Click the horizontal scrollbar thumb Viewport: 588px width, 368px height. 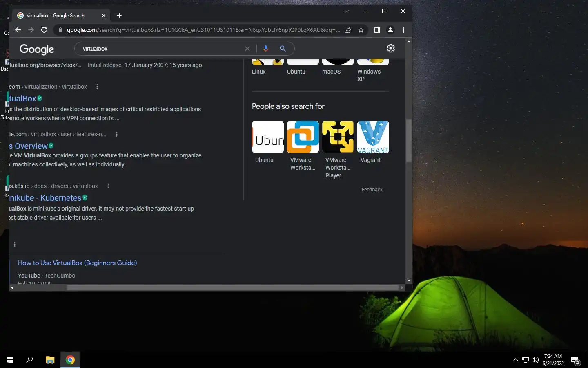[x=233, y=287]
